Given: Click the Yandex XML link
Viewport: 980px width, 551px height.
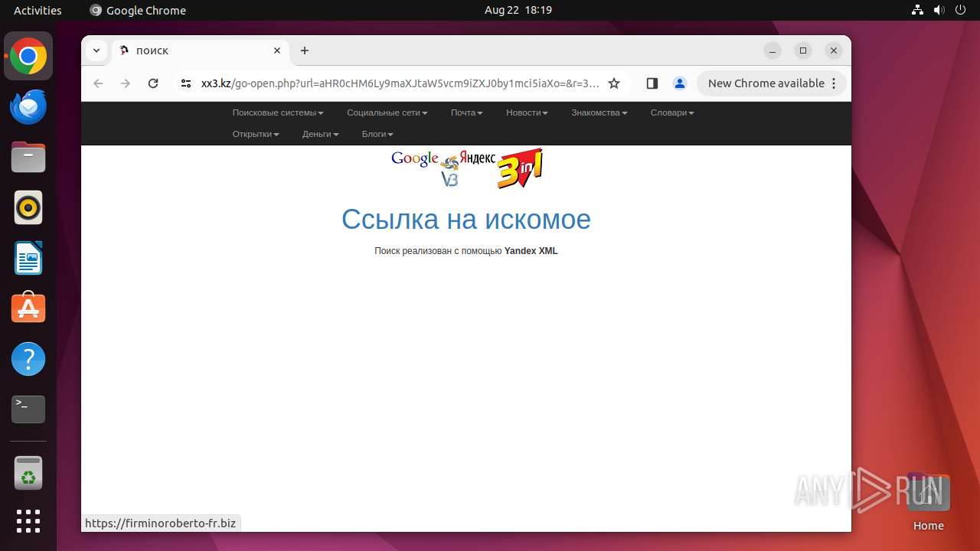Looking at the screenshot, I should point(531,251).
